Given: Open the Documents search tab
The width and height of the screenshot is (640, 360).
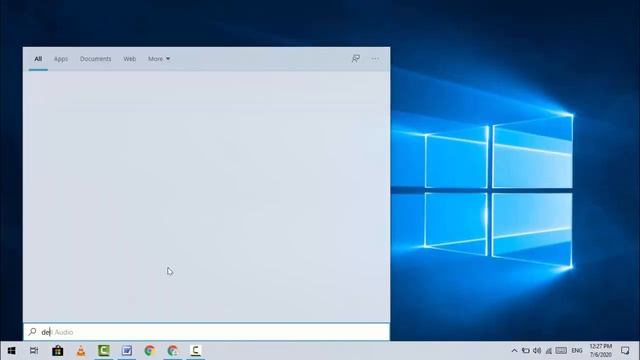Looking at the screenshot, I should [96, 59].
